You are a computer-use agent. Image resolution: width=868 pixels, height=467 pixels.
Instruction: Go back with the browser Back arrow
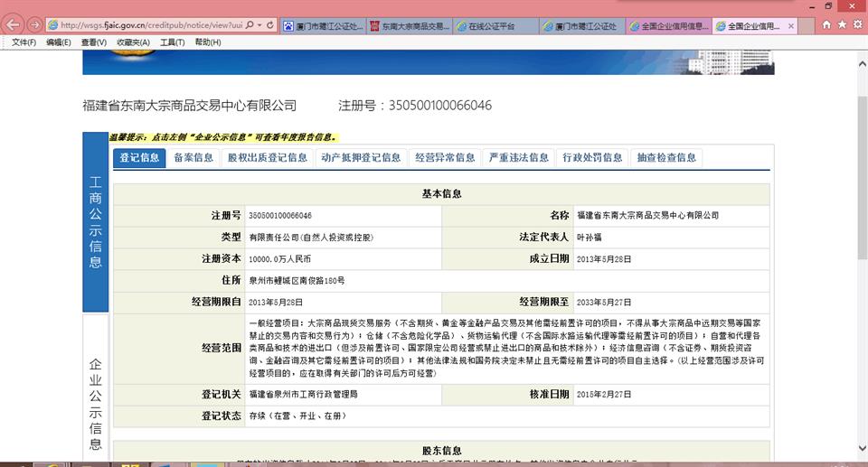12,25
